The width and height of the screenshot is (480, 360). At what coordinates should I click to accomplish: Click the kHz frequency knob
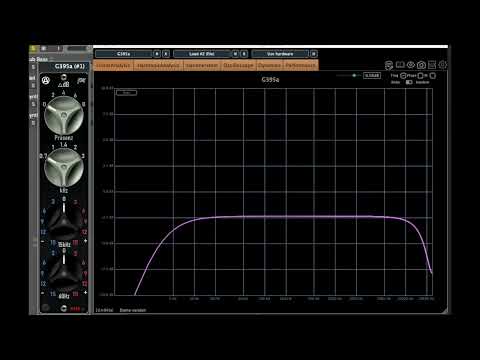64,167
